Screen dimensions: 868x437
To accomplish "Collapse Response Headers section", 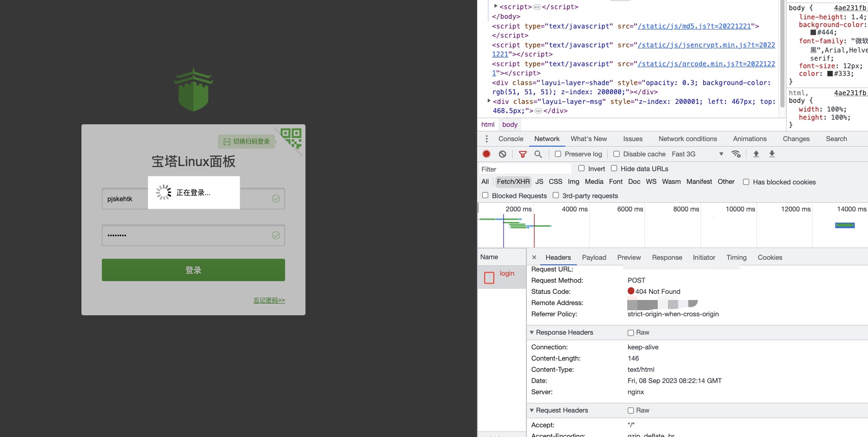I will tap(532, 332).
